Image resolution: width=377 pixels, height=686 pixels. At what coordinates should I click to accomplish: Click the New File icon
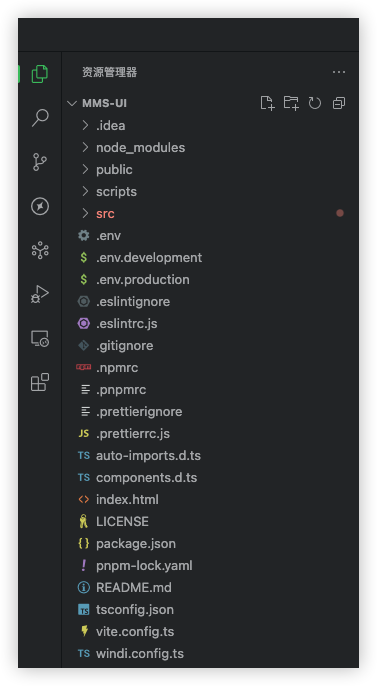(x=267, y=103)
